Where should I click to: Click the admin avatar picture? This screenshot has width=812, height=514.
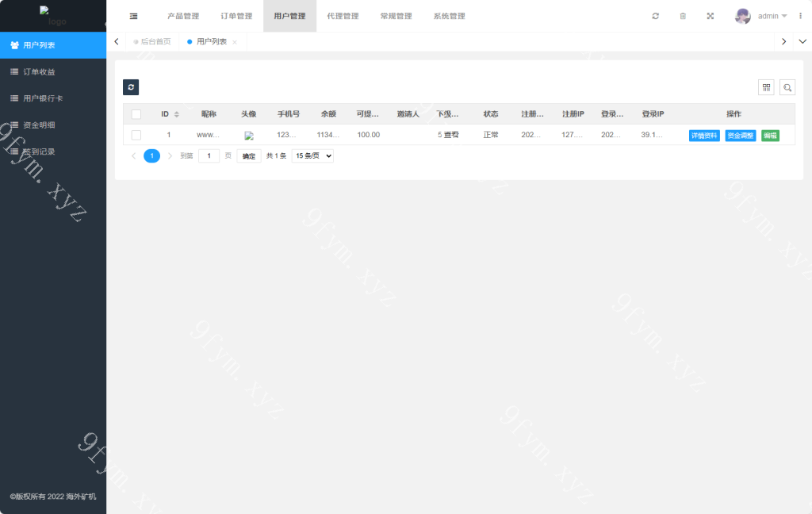pyautogui.click(x=742, y=16)
